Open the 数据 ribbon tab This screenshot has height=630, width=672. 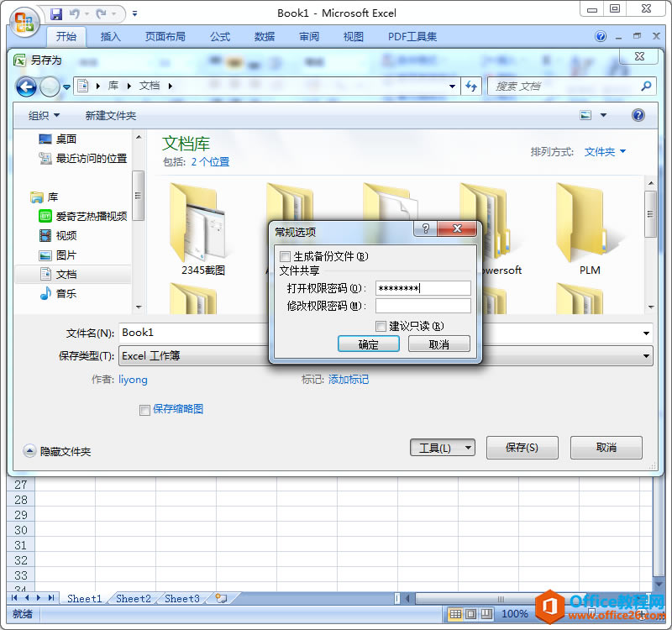pos(265,37)
